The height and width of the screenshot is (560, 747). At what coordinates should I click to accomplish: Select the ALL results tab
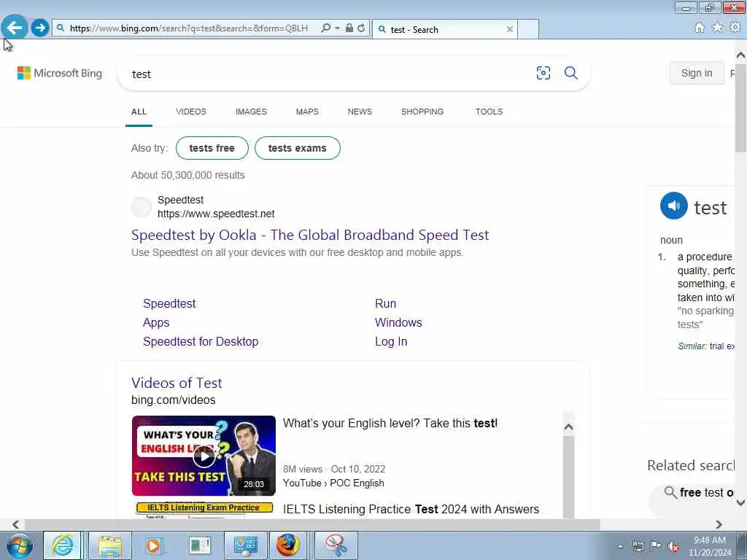[139, 112]
